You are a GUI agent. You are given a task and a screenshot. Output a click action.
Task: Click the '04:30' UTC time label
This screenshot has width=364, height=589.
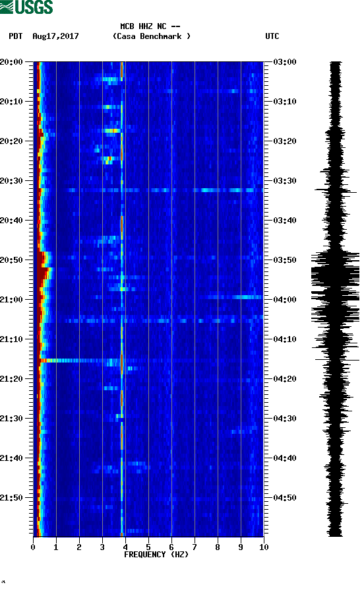pyautogui.click(x=285, y=419)
